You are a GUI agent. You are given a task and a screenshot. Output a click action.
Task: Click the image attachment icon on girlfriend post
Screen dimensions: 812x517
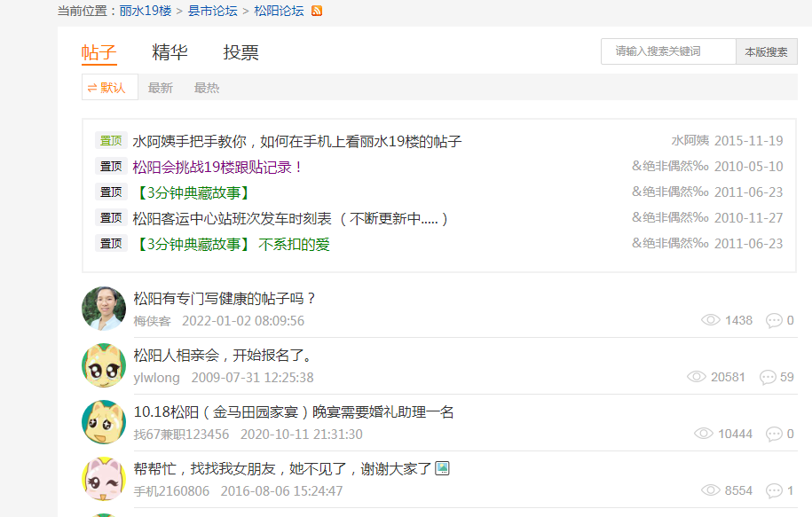442,467
